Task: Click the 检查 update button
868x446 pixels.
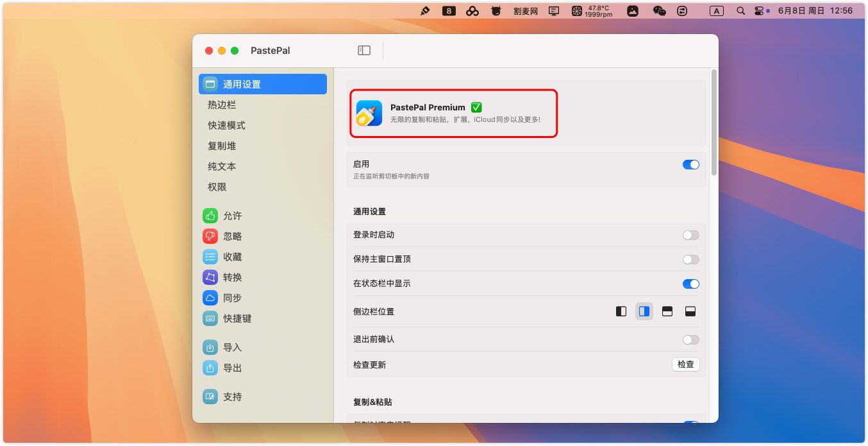Action: 685,365
